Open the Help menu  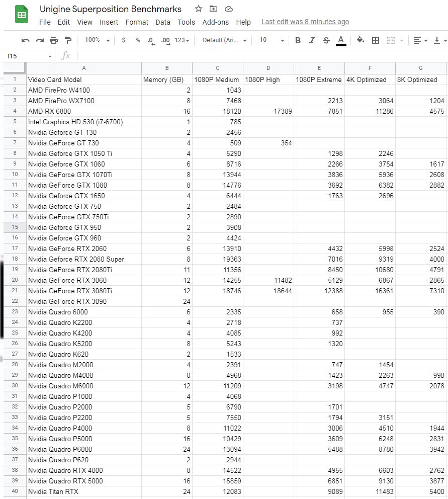tap(243, 22)
